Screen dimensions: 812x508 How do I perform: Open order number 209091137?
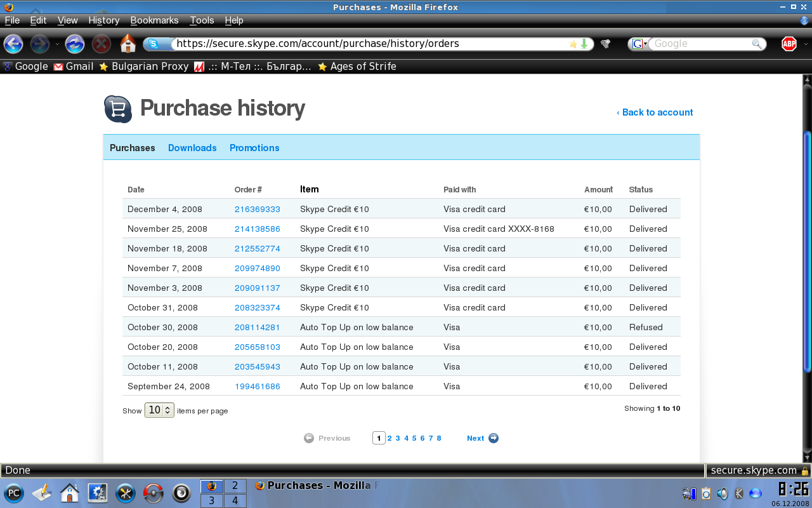coord(257,288)
